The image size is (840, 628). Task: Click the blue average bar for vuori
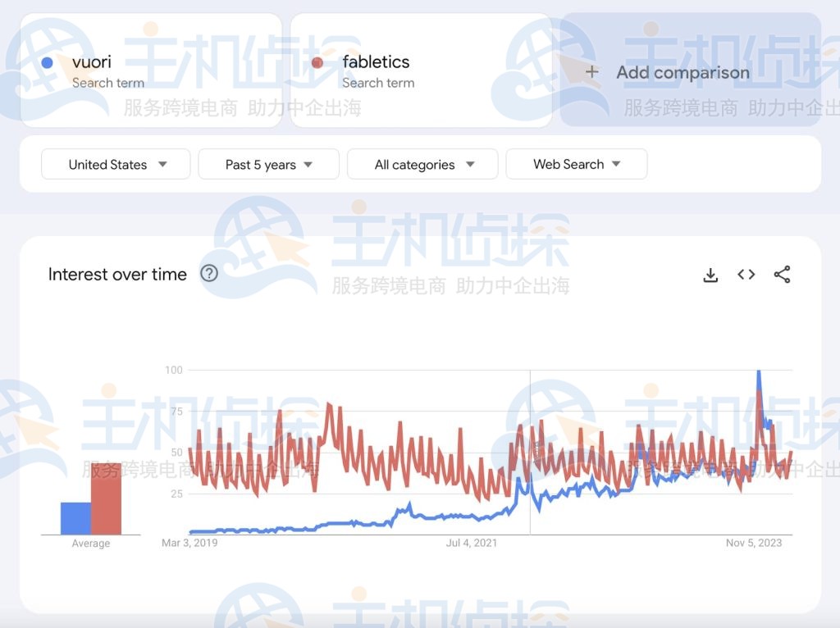pyautogui.click(x=75, y=517)
